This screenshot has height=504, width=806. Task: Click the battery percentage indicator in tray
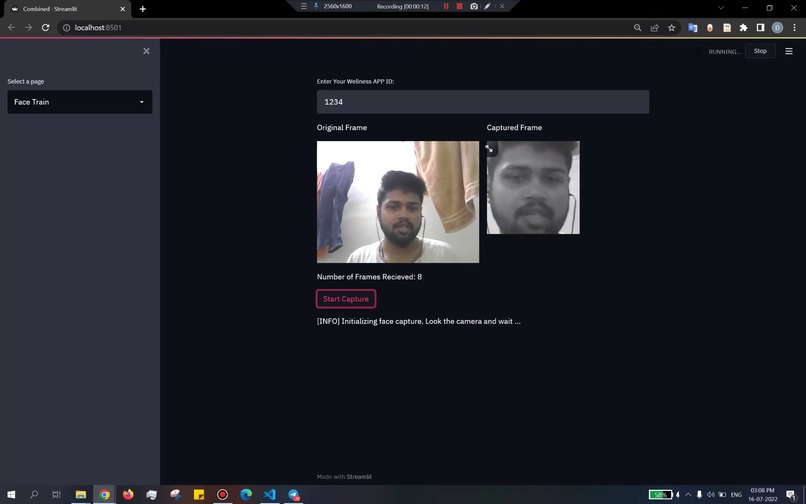pyautogui.click(x=661, y=495)
